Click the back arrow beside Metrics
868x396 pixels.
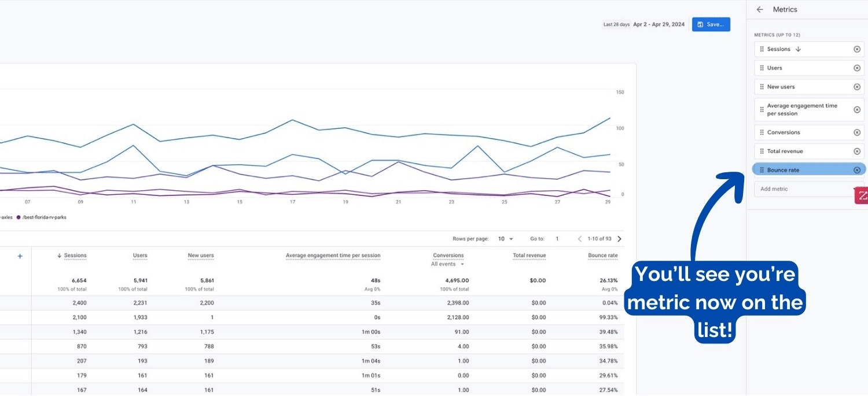click(760, 10)
